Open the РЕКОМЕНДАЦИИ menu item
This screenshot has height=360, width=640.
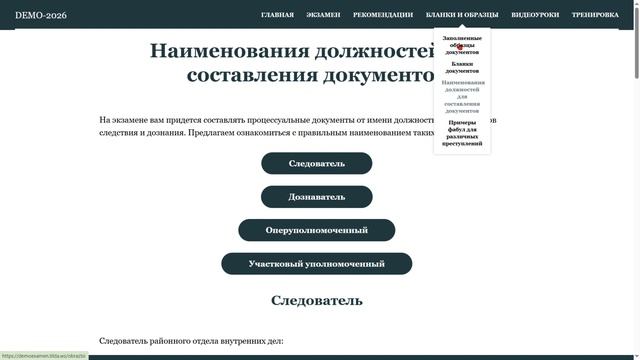383,15
